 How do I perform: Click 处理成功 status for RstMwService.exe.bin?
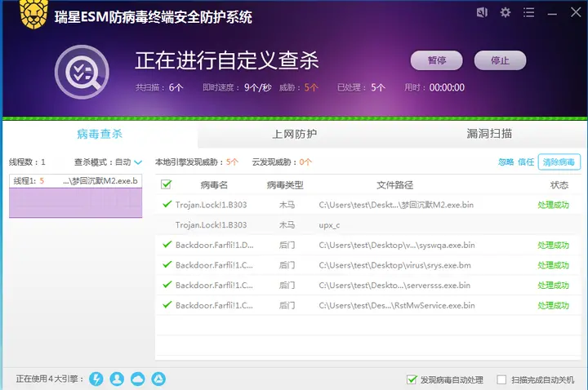pos(553,305)
